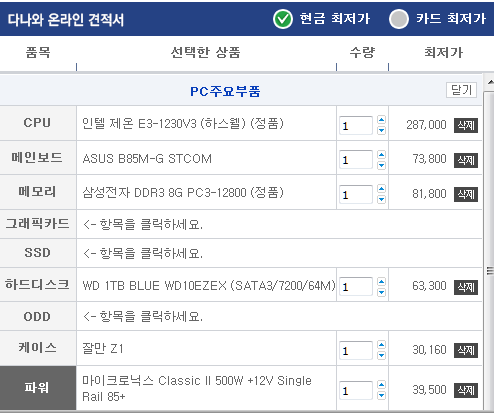Increase 하드디스크 quantity with up arrow
494x413 pixels.
[381, 282]
